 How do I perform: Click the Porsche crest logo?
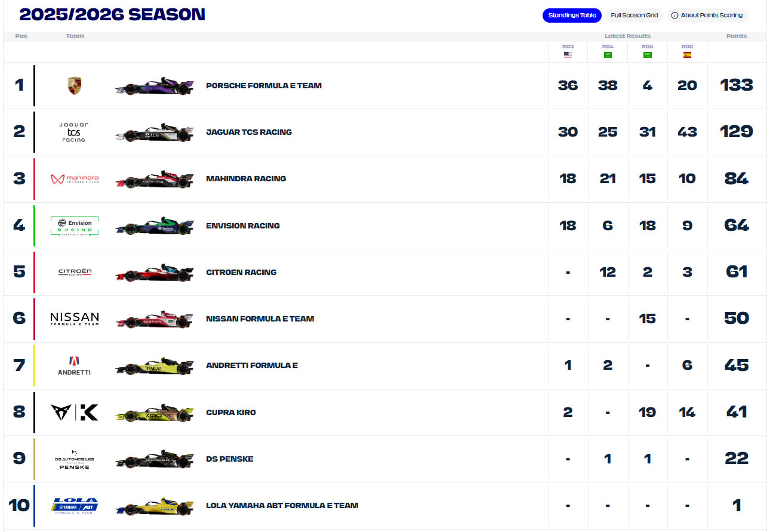pyautogui.click(x=75, y=85)
